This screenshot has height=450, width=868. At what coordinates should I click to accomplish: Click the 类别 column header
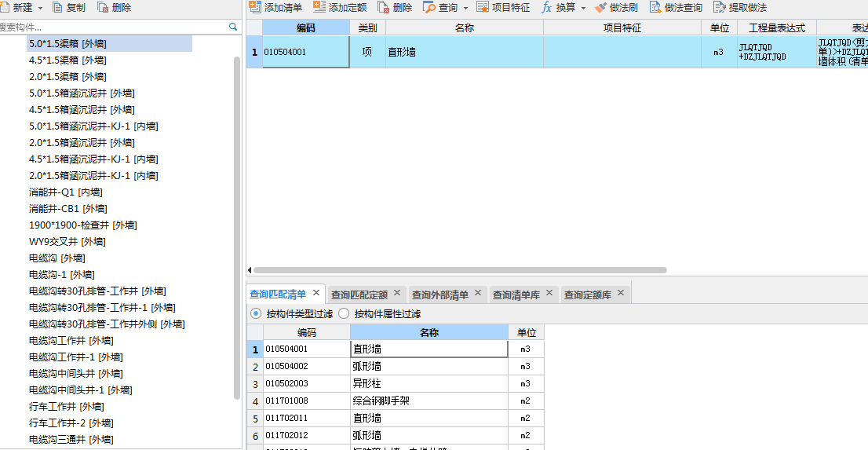click(x=367, y=27)
